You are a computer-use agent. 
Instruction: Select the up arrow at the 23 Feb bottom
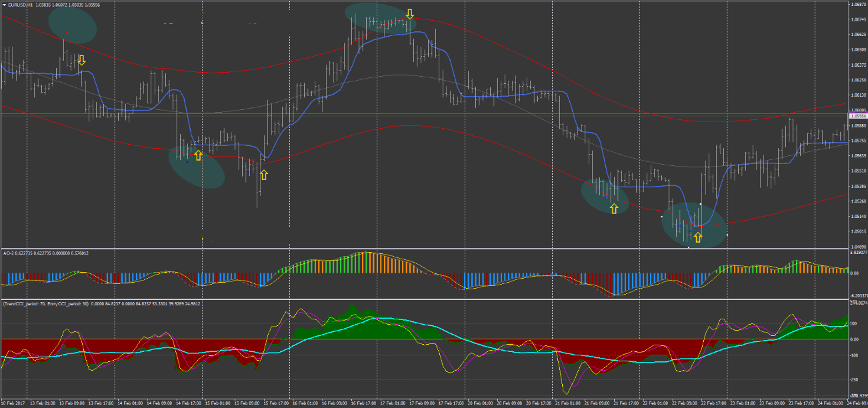tap(698, 237)
